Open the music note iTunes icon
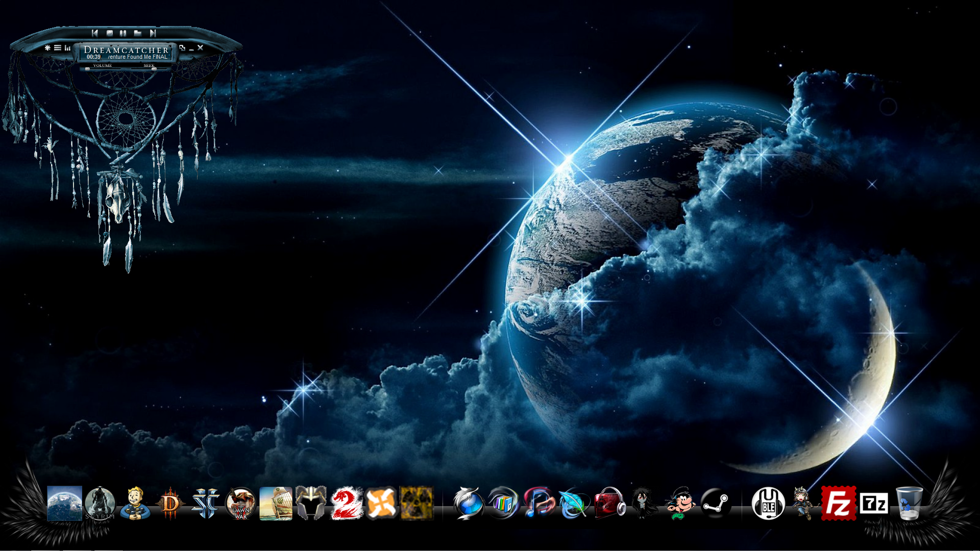The width and height of the screenshot is (980, 551). (x=539, y=503)
